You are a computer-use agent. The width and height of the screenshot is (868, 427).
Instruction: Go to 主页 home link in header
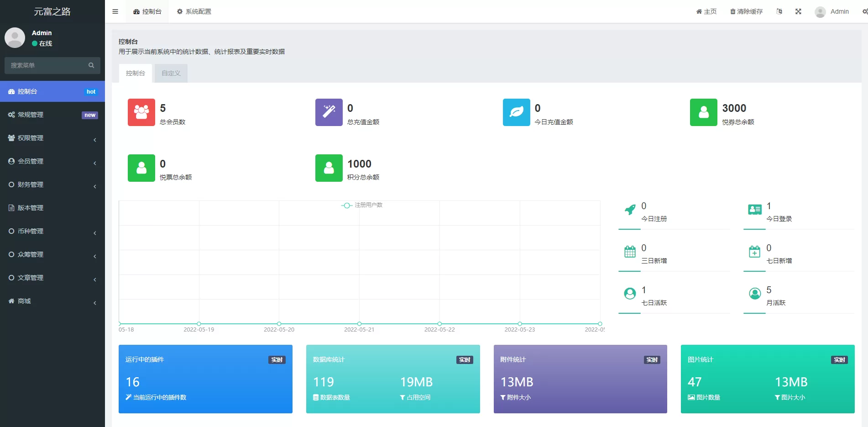tap(706, 11)
